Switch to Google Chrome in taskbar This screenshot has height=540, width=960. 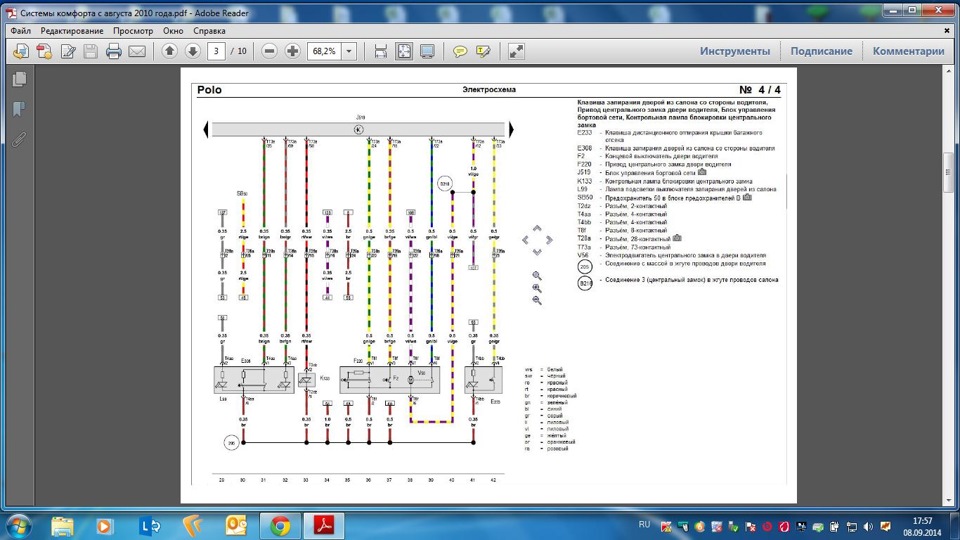point(280,526)
